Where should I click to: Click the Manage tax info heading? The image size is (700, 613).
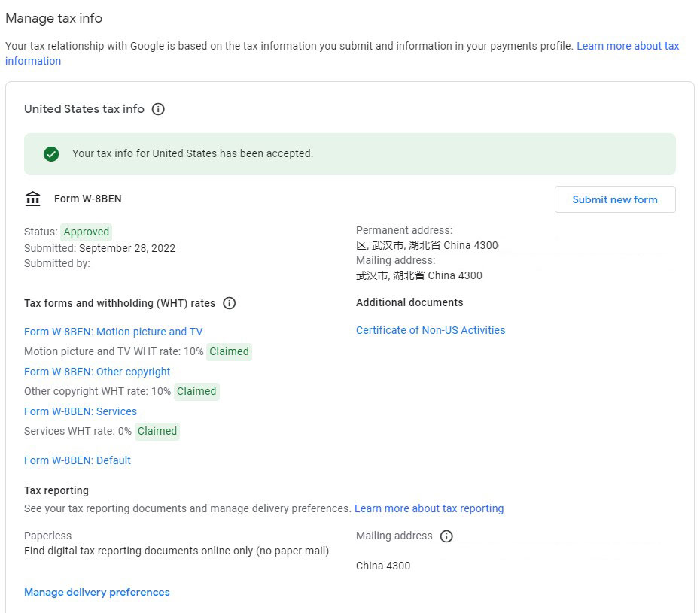pyautogui.click(x=53, y=18)
